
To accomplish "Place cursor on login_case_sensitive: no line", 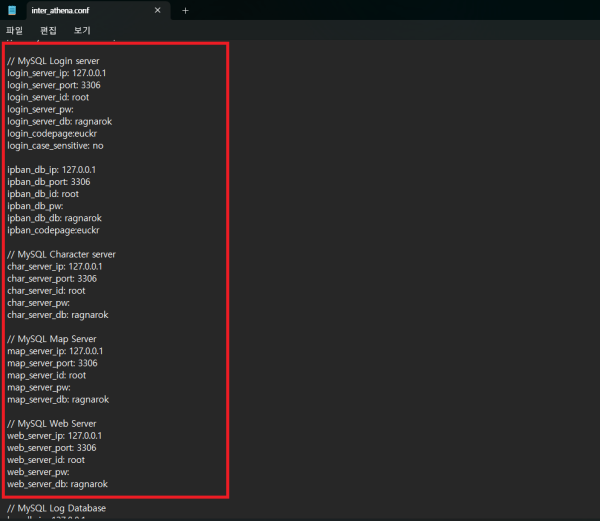I will [55, 145].
